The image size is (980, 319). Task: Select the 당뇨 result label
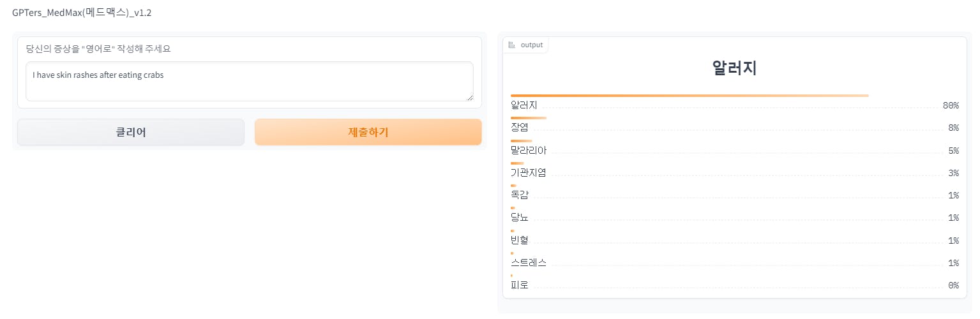[x=520, y=218]
